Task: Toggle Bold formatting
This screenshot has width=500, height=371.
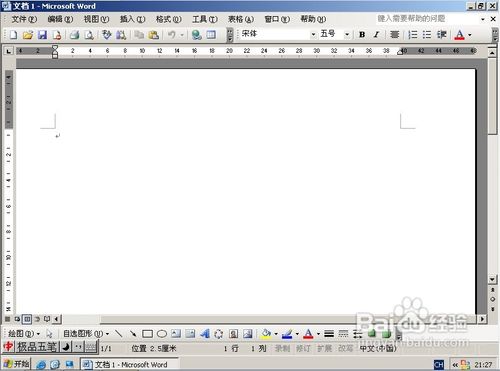Action: tap(362, 35)
